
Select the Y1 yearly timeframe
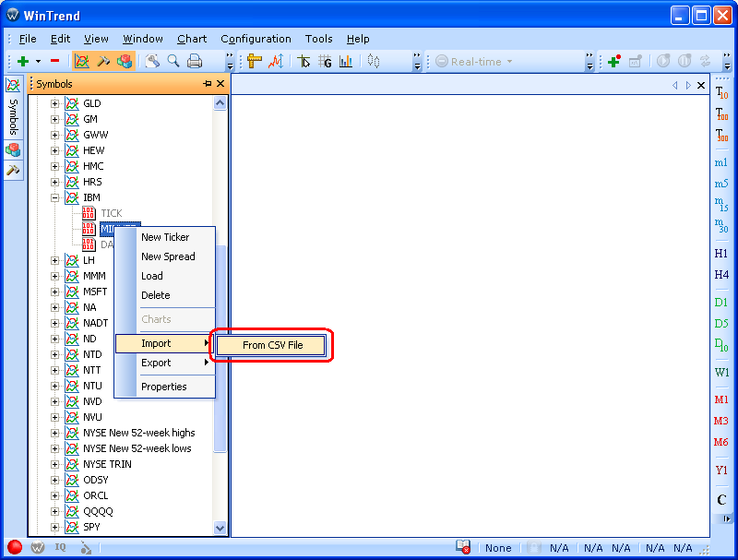tap(721, 470)
